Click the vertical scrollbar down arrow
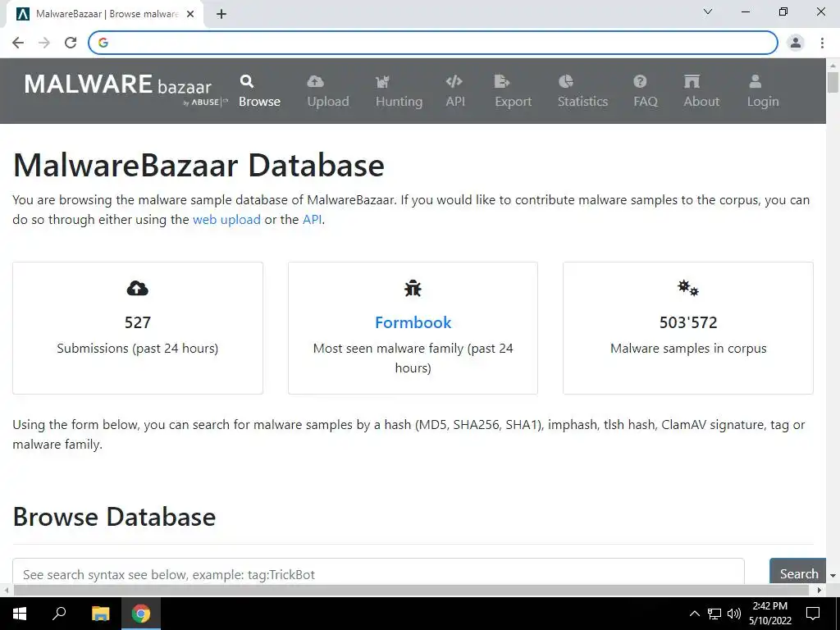840x630 pixels. pyautogui.click(x=833, y=576)
